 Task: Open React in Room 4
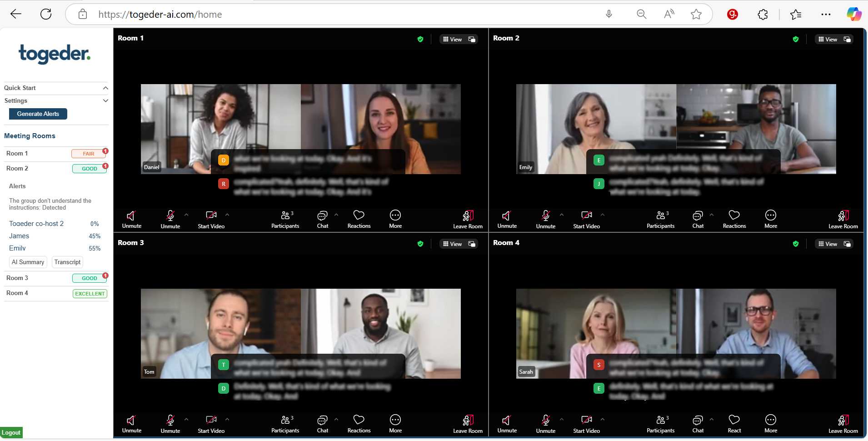[734, 424]
